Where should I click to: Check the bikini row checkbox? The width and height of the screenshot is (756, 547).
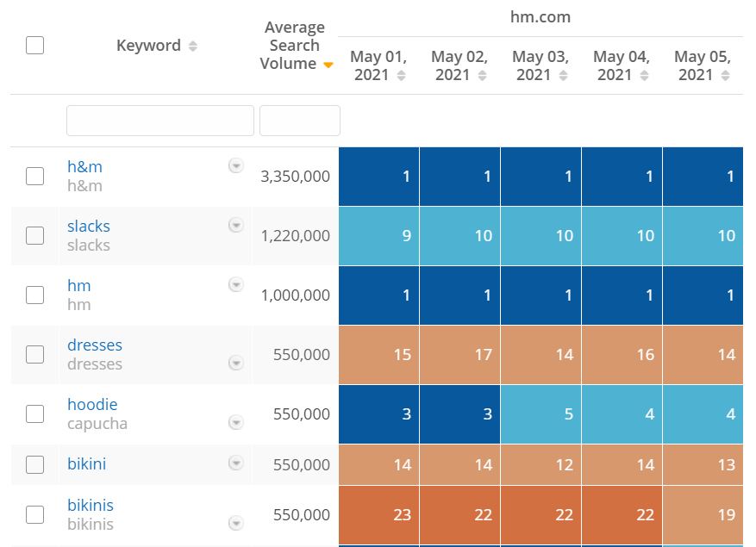[34, 464]
